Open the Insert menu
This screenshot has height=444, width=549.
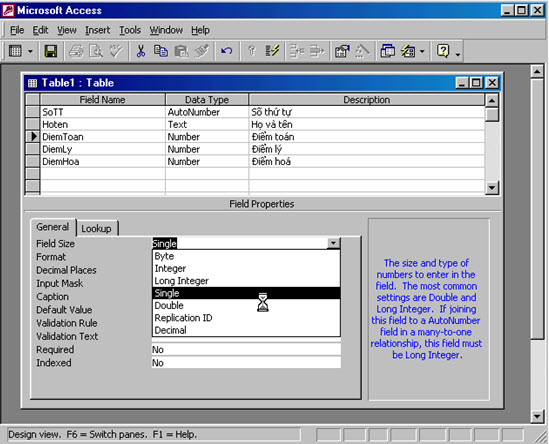coord(97,30)
